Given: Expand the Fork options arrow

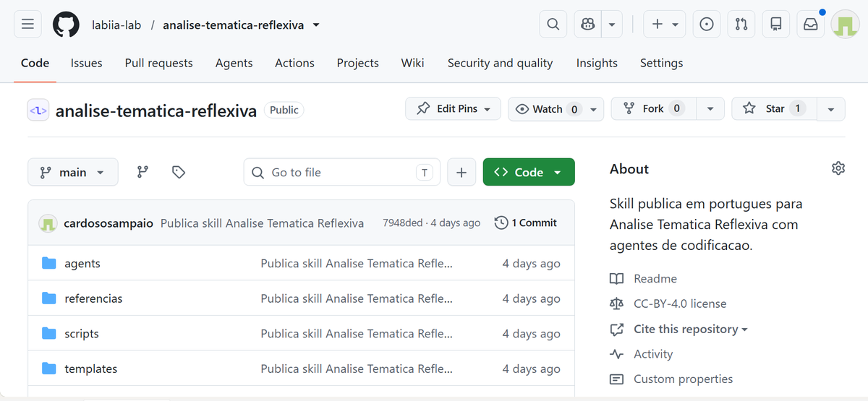Looking at the screenshot, I should click(x=710, y=108).
